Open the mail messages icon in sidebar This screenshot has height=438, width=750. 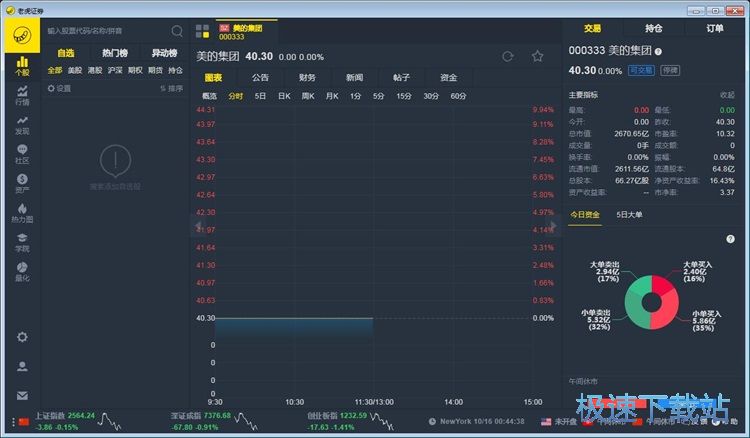pyautogui.click(x=21, y=395)
